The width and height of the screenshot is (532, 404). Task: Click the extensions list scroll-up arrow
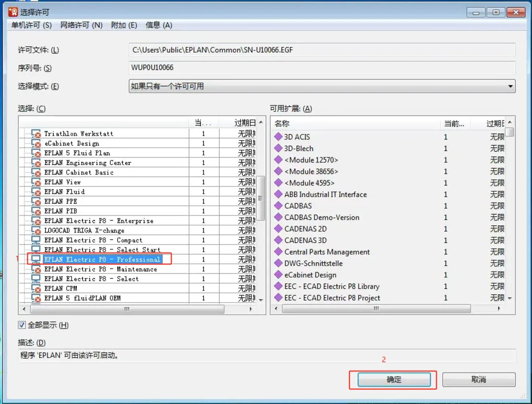tap(510, 122)
